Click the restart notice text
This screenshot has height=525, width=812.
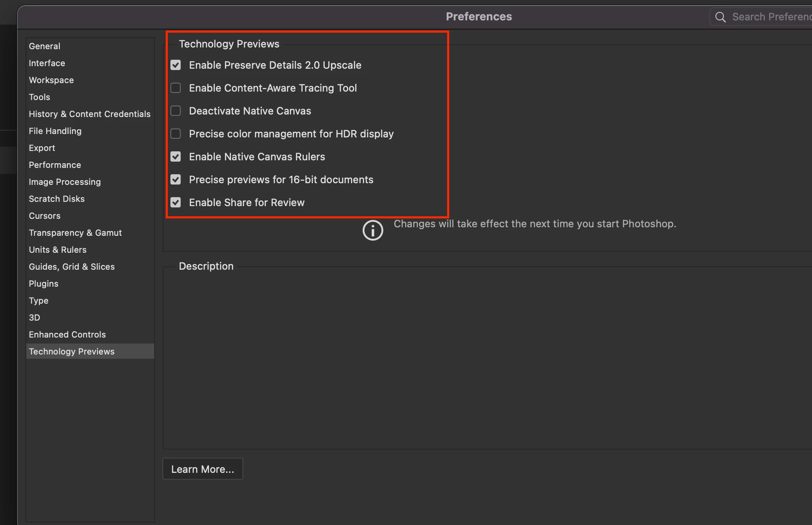pyautogui.click(x=535, y=224)
